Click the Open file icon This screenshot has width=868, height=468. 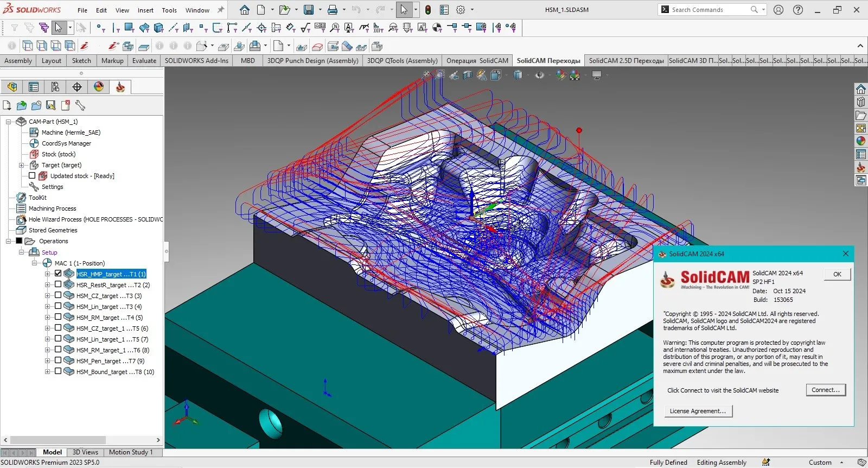coord(284,10)
